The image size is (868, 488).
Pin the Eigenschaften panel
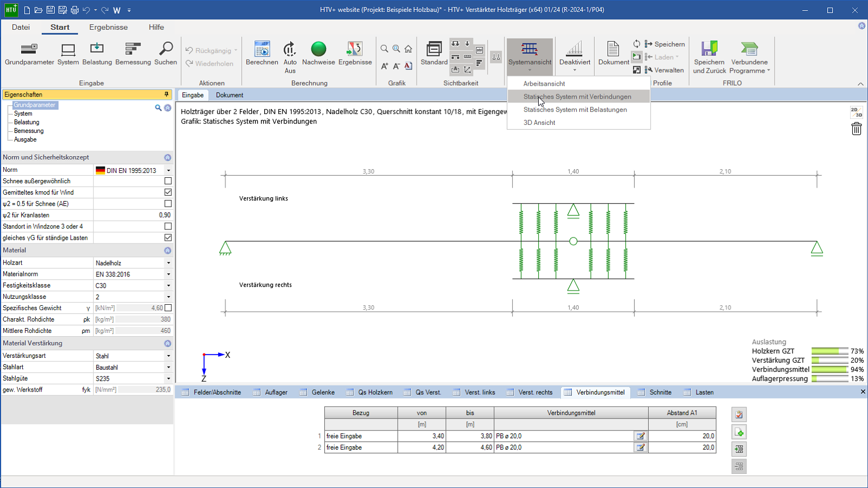pos(167,94)
